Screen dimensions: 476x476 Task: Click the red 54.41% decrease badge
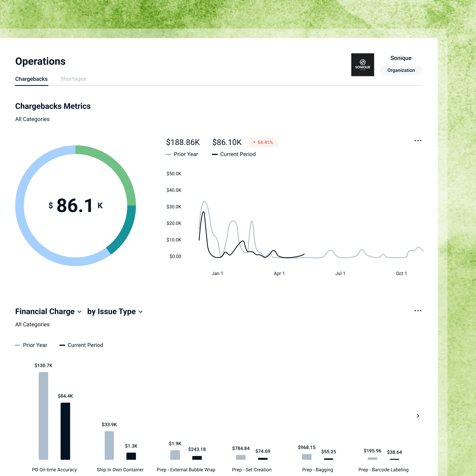coord(263,142)
